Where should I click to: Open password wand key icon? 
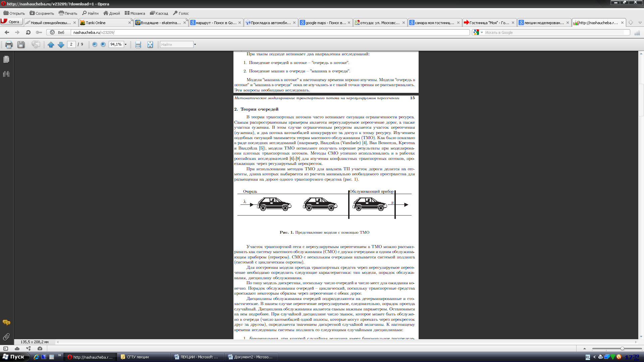coord(39,33)
